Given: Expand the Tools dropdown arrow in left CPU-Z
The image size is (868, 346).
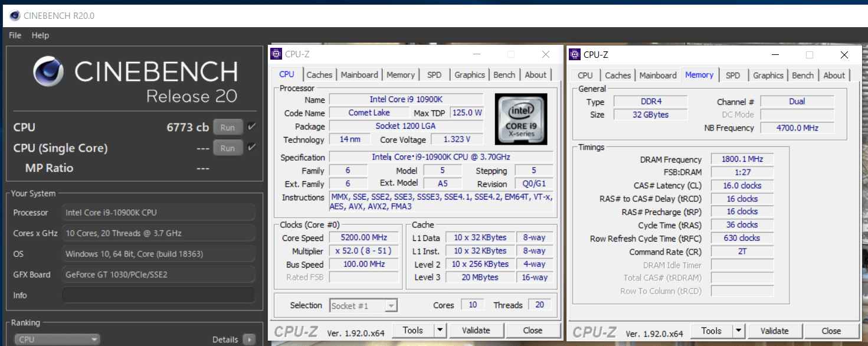Looking at the screenshot, I should pyautogui.click(x=440, y=330).
